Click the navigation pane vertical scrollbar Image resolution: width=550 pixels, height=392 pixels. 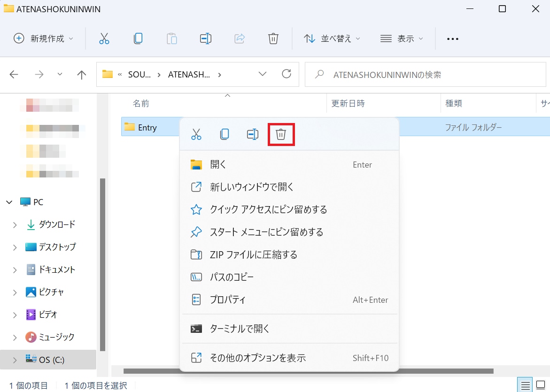point(103,265)
